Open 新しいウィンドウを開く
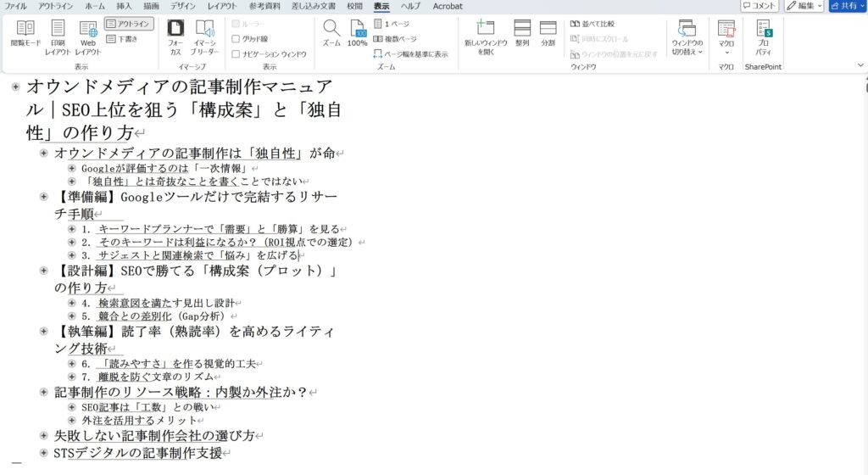The image size is (868, 475). coord(485,36)
